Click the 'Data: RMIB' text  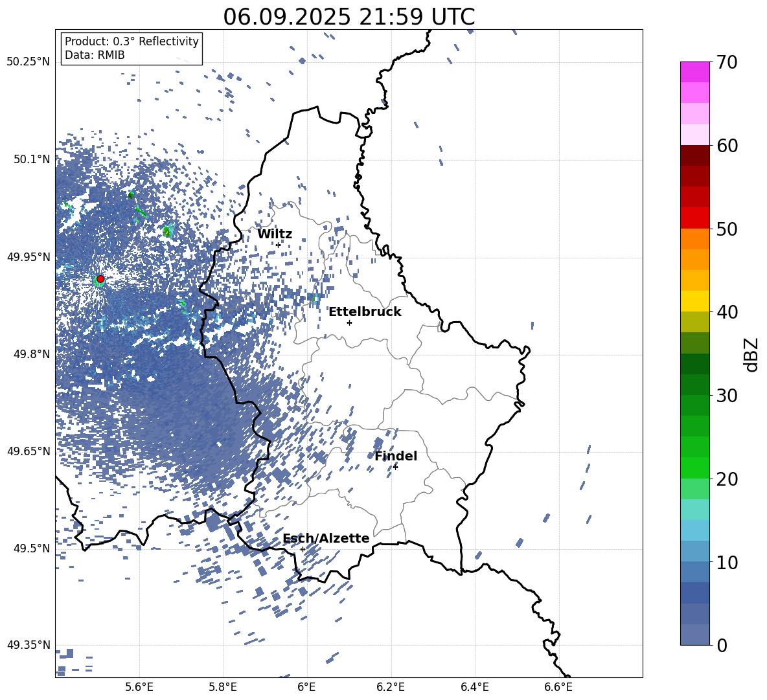pyautogui.click(x=95, y=55)
